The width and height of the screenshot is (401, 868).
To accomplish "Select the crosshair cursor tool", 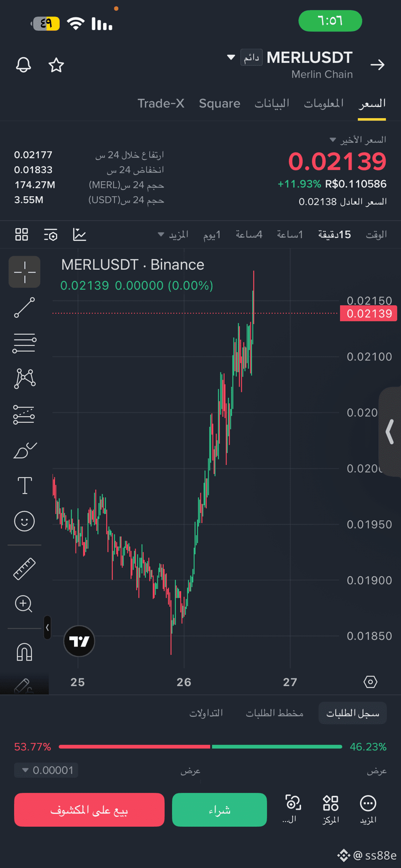I will pos(25,272).
